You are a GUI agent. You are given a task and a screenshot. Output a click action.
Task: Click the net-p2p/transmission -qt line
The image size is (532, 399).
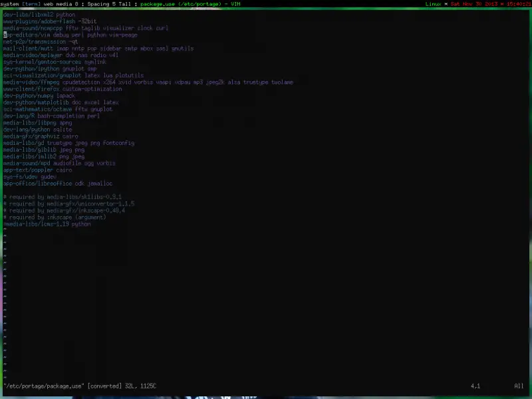[x=41, y=42]
